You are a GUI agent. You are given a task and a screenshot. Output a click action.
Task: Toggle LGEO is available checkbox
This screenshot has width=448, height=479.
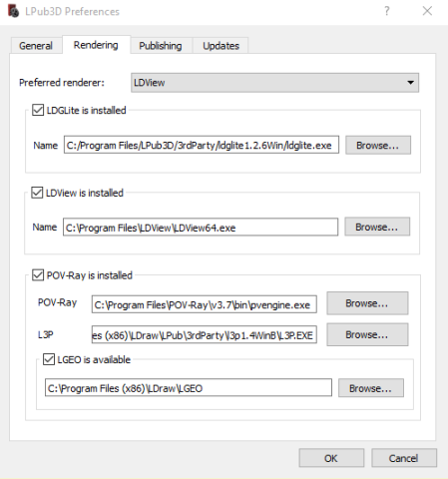click(49, 359)
